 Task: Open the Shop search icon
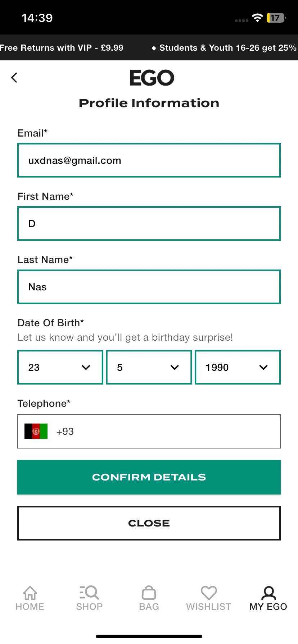click(x=89, y=593)
